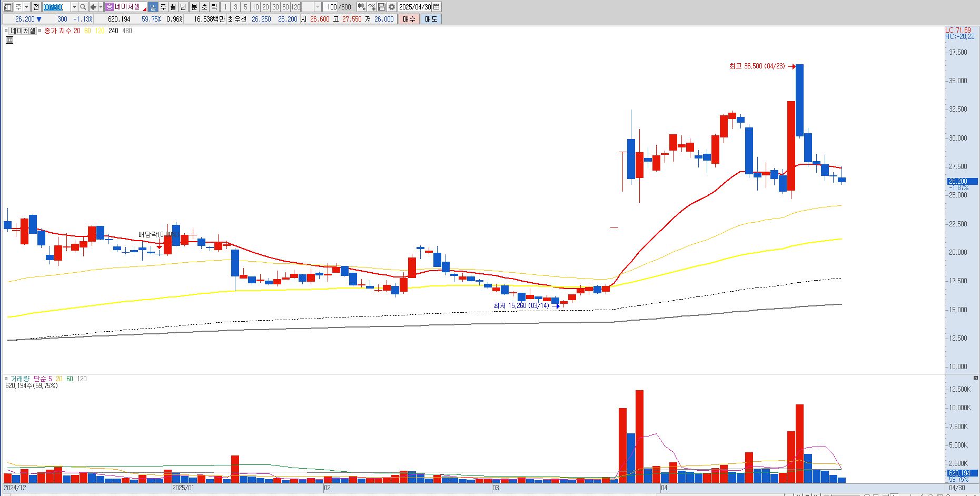
Task: Click the stock code input field 007390
Action: pos(56,7)
